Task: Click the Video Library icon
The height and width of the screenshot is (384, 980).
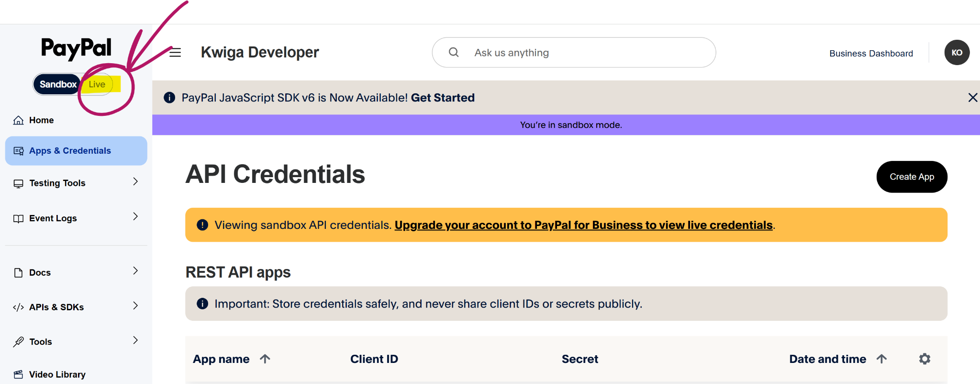Action: coord(18,374)
